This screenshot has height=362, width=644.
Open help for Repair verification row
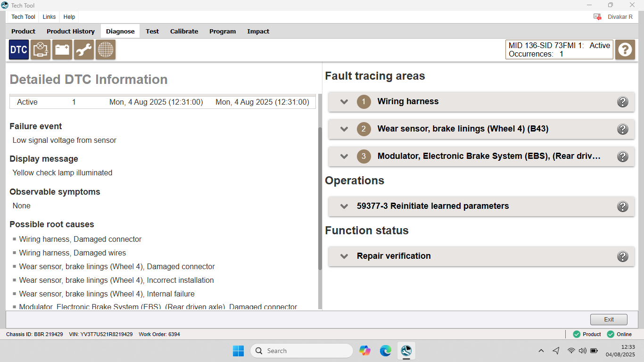[622, 256]
